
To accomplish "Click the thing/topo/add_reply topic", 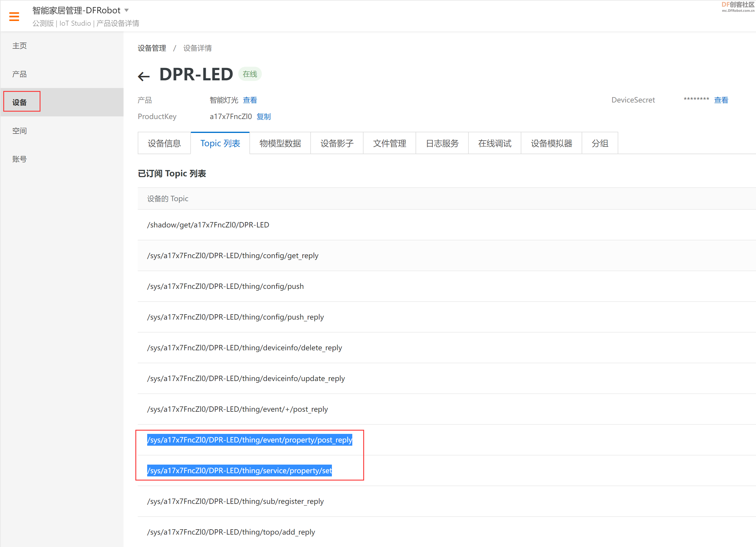I will pos(231,532).
